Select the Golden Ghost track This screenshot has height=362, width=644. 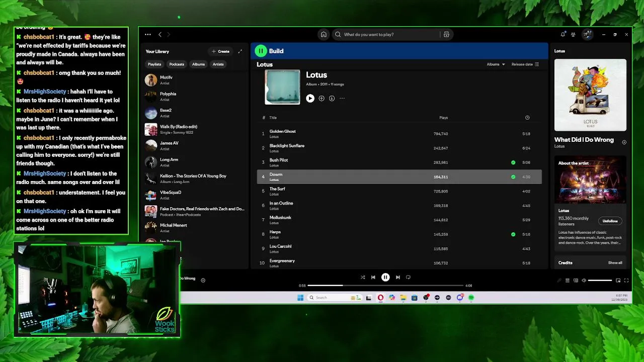coord(399,134)
